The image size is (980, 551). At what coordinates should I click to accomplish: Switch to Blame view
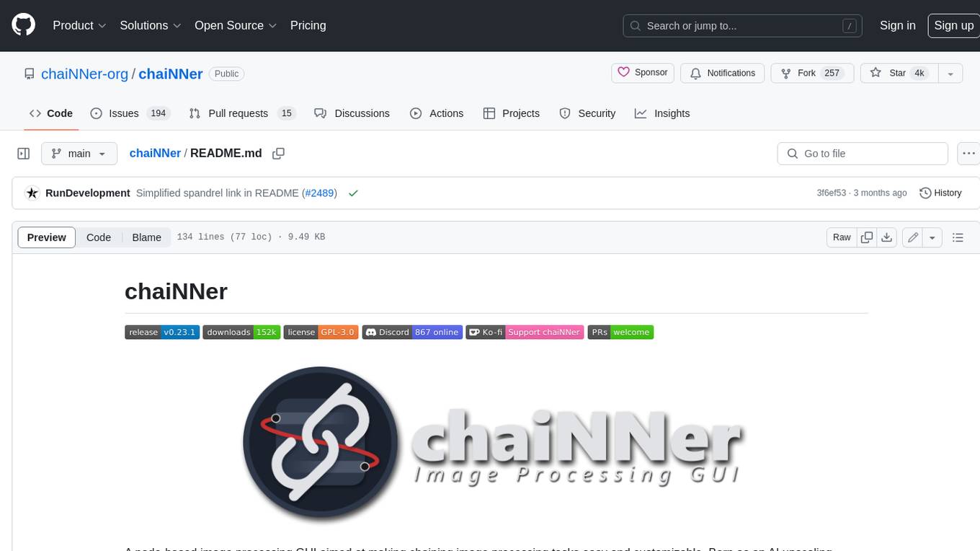pyautogui.click(x=146, y=237)
